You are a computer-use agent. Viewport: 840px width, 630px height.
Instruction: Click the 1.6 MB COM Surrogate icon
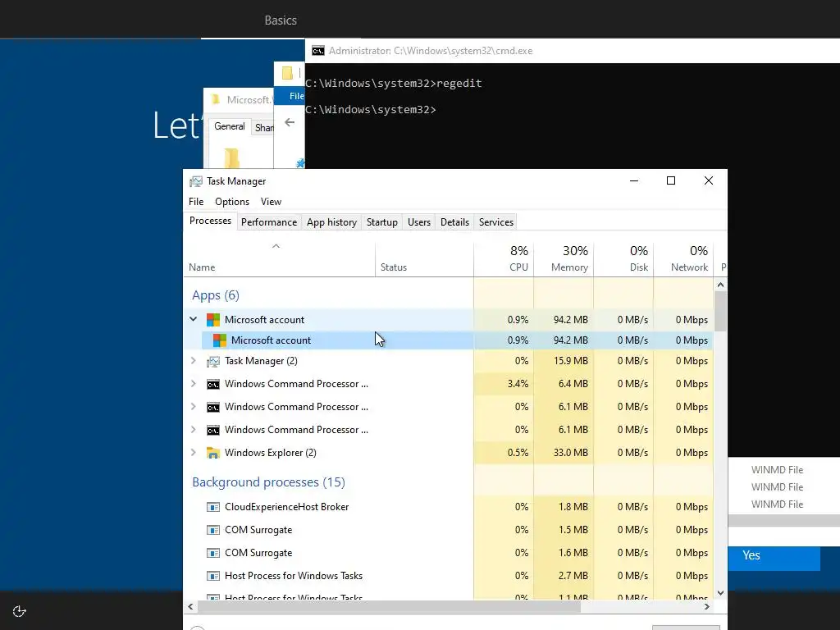coord(213,553)
